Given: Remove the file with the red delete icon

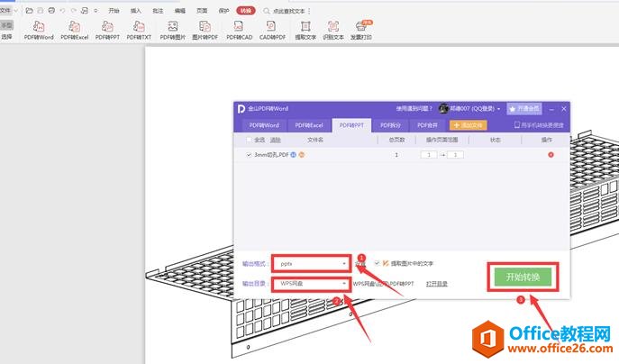Looking at the screenshot, I should click(551, 155).
